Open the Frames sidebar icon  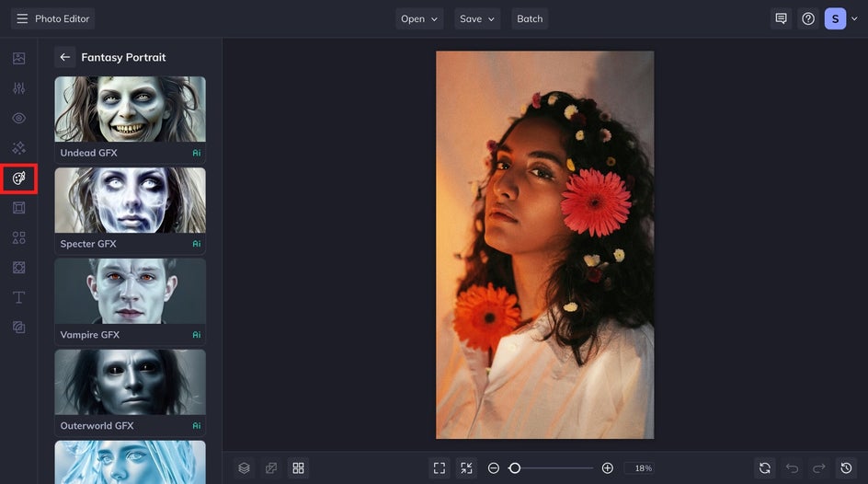pos(18,208)
